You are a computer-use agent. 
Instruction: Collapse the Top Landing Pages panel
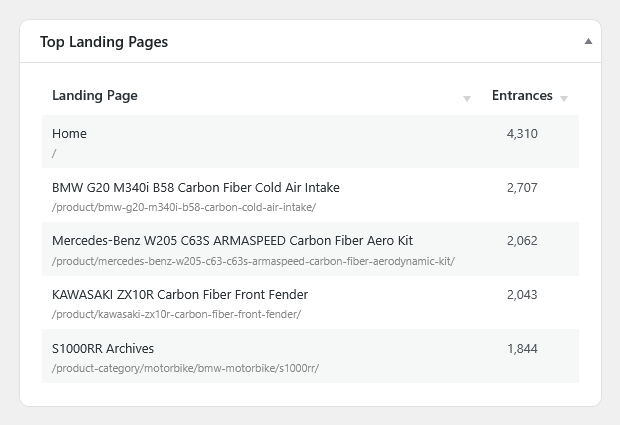tap(588, 41)
